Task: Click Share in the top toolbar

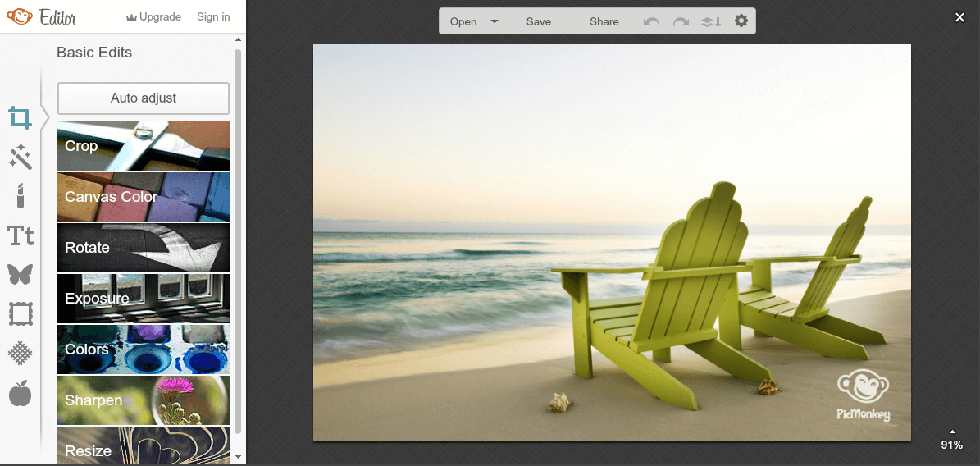Action: point(604,21)
